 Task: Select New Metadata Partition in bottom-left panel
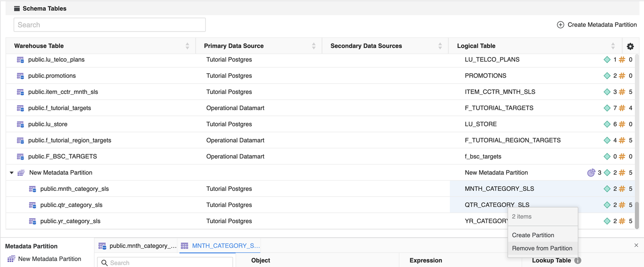point(49,259)
